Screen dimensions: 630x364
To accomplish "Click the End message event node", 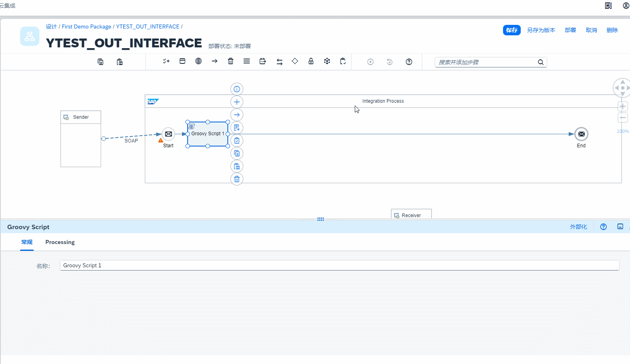I will [581, 134].
